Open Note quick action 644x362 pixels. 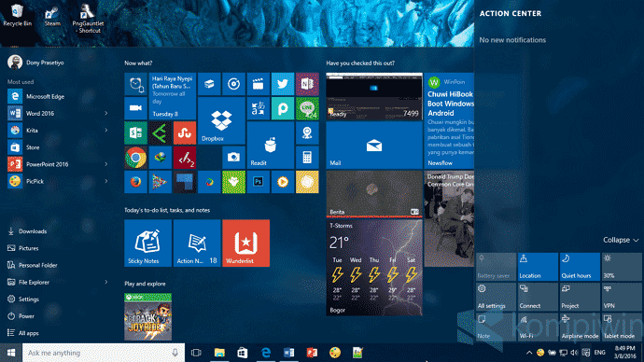point(497,327)
